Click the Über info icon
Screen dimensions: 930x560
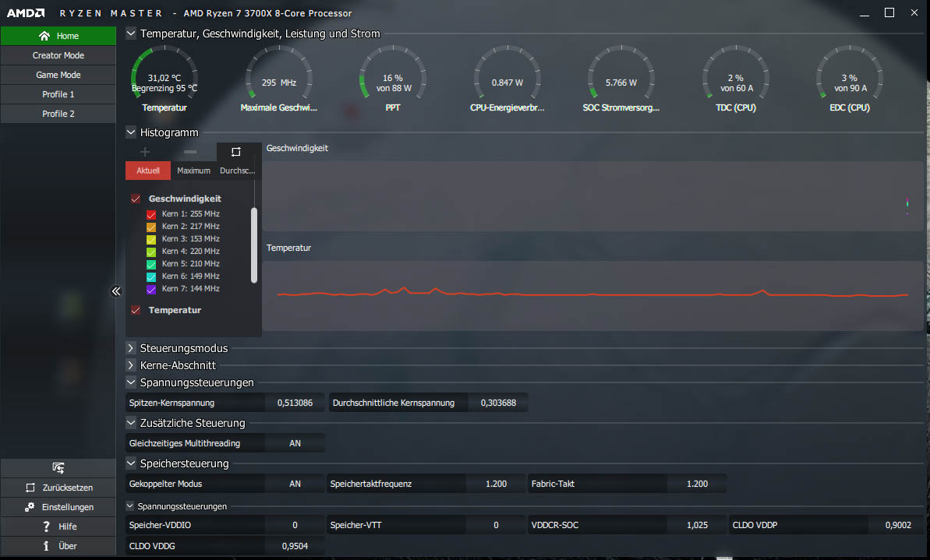[46, 546]
